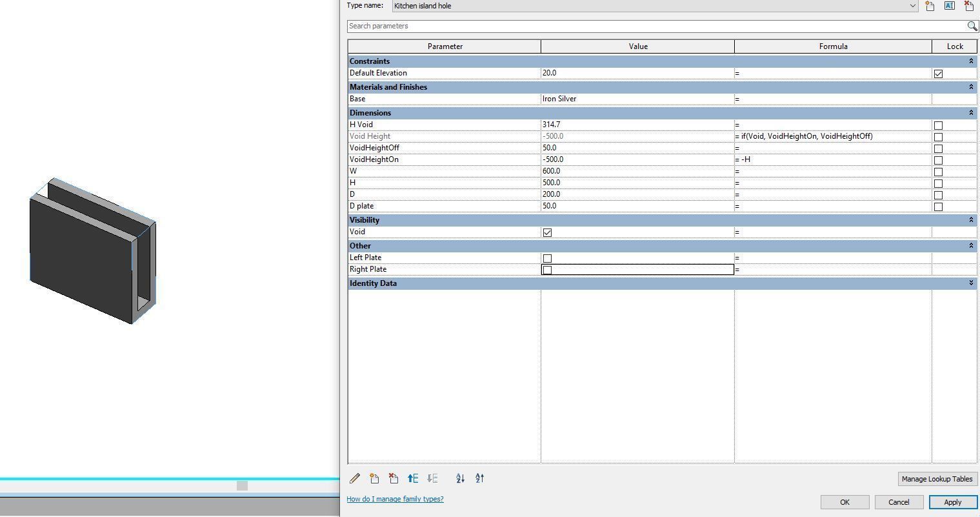Click the H value 500.0
980x517 pixels.
click(637, 183)
